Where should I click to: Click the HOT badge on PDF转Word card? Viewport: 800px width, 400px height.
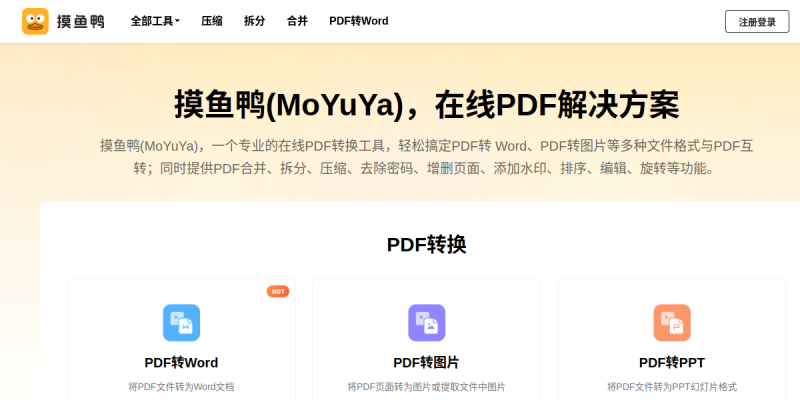(278, 291)
